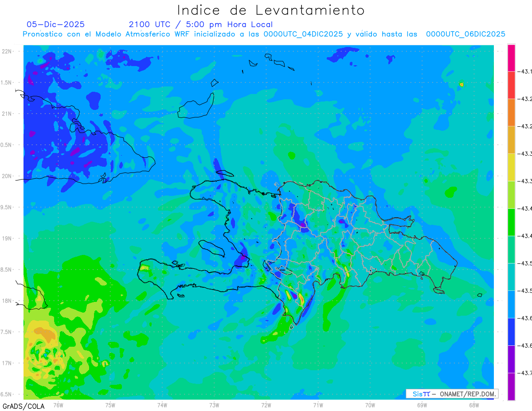
Task: Pick the orange color bar swatch
Action: [511, 113]
